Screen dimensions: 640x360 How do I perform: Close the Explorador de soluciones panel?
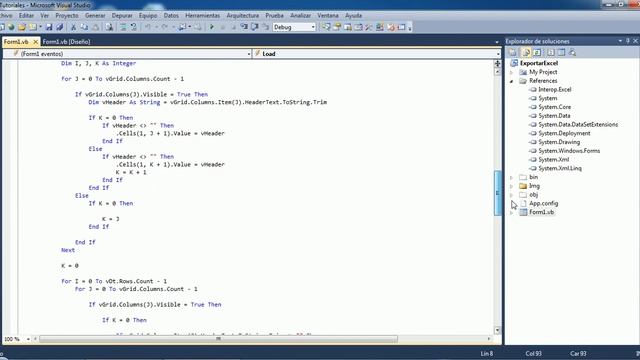[x=636, y=41]
